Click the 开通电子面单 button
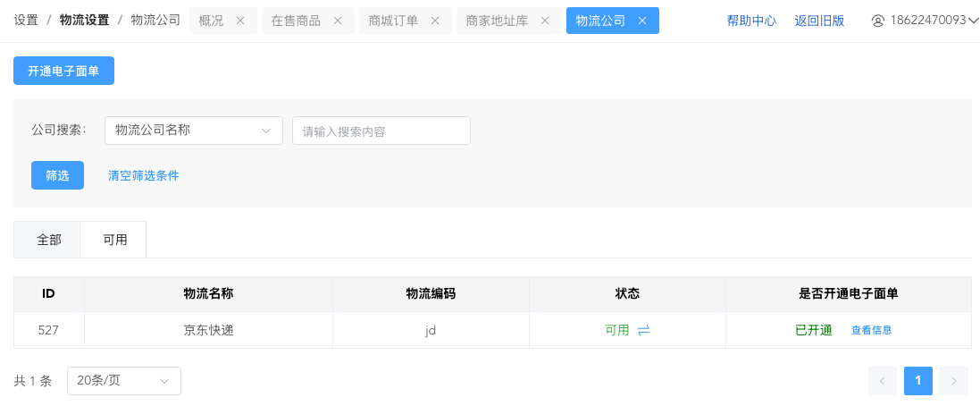Image resolution: width=980 pixels, height=406 pixels. pos(63,72)
